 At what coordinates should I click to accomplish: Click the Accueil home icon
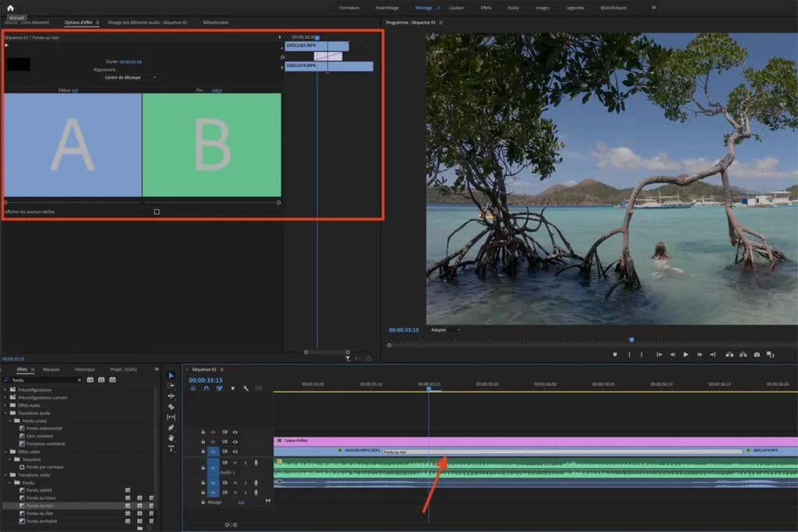10,8
